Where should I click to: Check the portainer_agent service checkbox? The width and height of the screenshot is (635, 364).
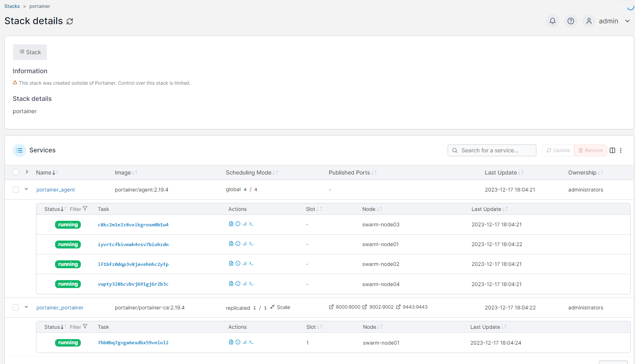pos(16,190)
